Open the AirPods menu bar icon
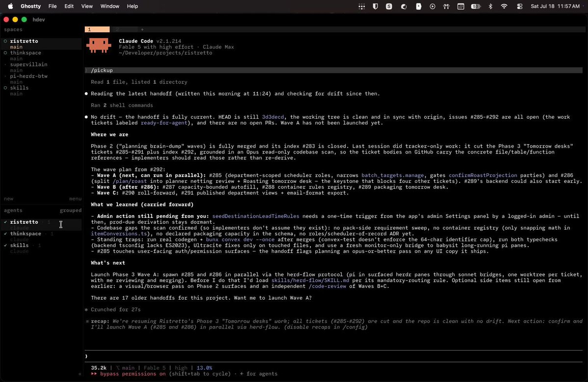This screenshot has height=382, width=588. tap(446, 6)
